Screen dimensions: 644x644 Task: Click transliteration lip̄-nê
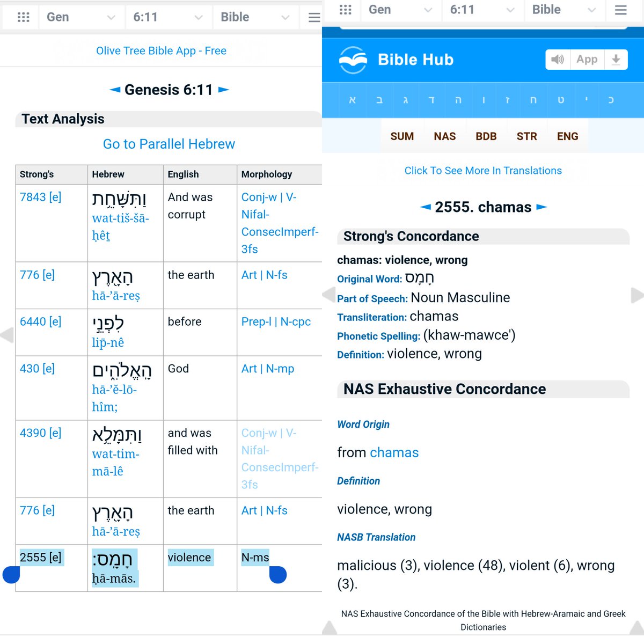click(x=108, y=342)
